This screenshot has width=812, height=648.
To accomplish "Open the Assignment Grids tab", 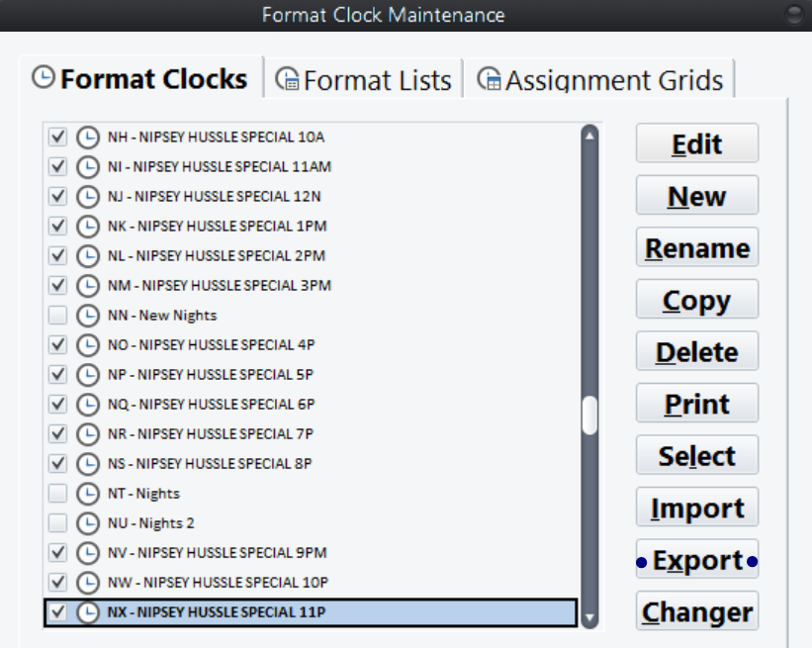I will click(x=599, y=79).
